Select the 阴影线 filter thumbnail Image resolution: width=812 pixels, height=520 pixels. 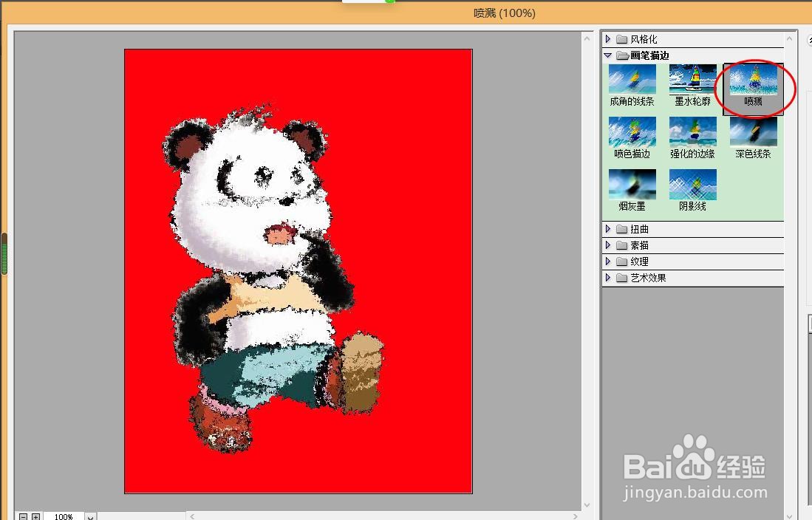[x=692, y=184]
